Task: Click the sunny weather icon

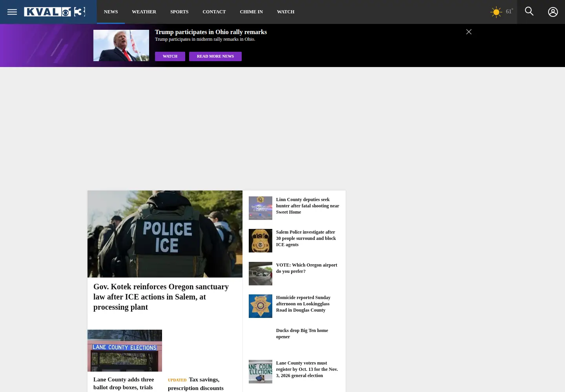Action: (496, 12)
